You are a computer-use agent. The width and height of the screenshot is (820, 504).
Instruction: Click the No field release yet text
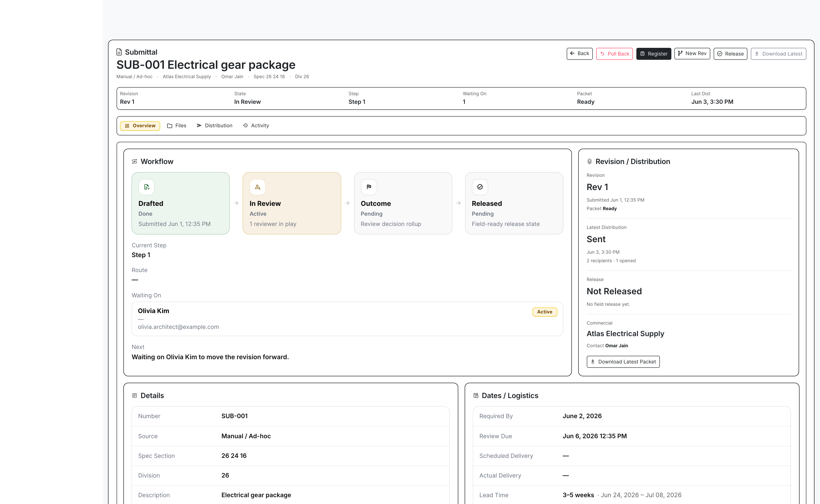point(608,304)
